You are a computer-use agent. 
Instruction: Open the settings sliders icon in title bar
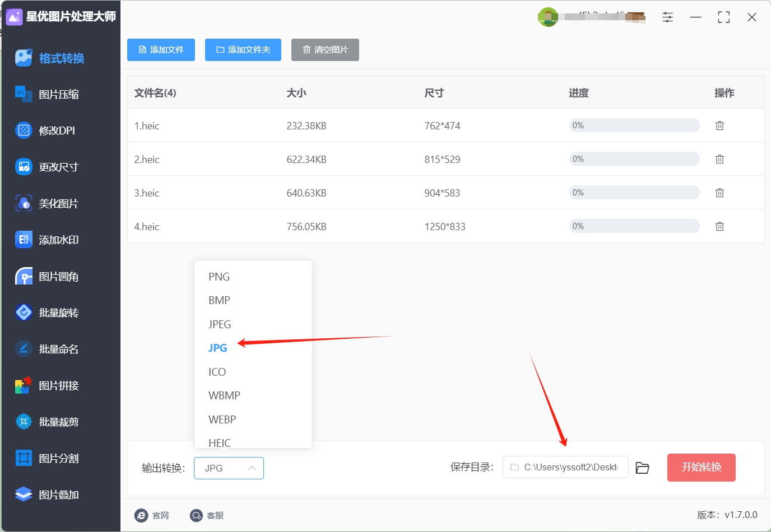[x=667, y=17]
